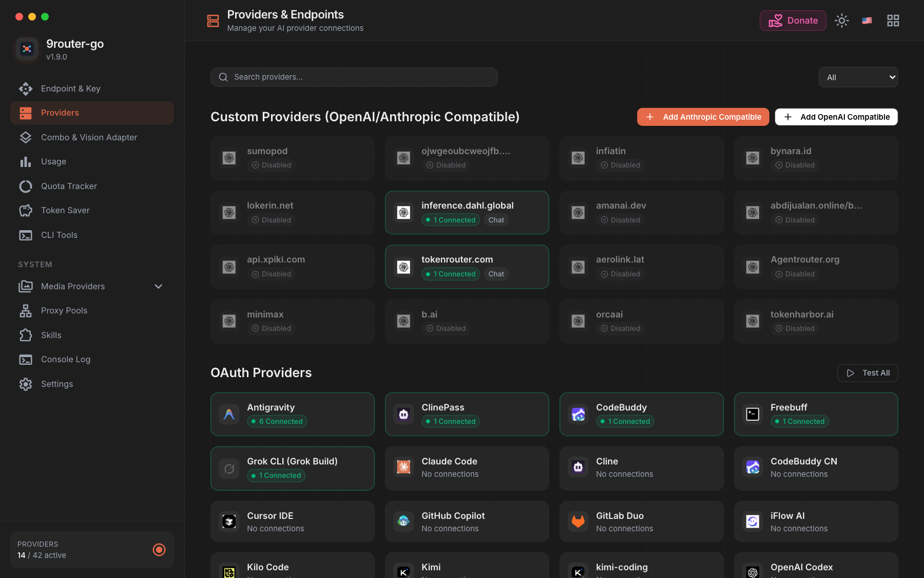Open the Usage section
Image resolution: width=924 pixels, height=578 pixels.
click(92, 161)
